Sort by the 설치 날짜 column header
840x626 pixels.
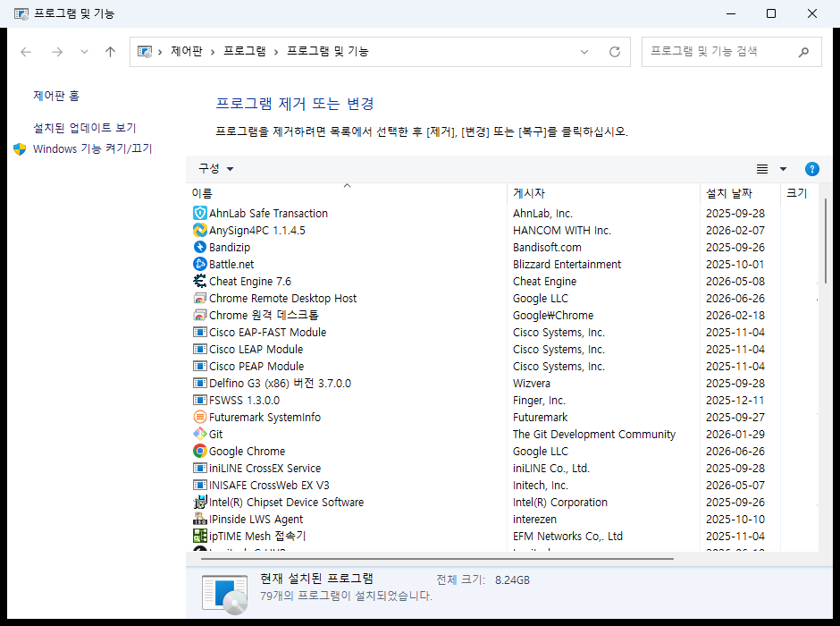(x=740, y=193)
